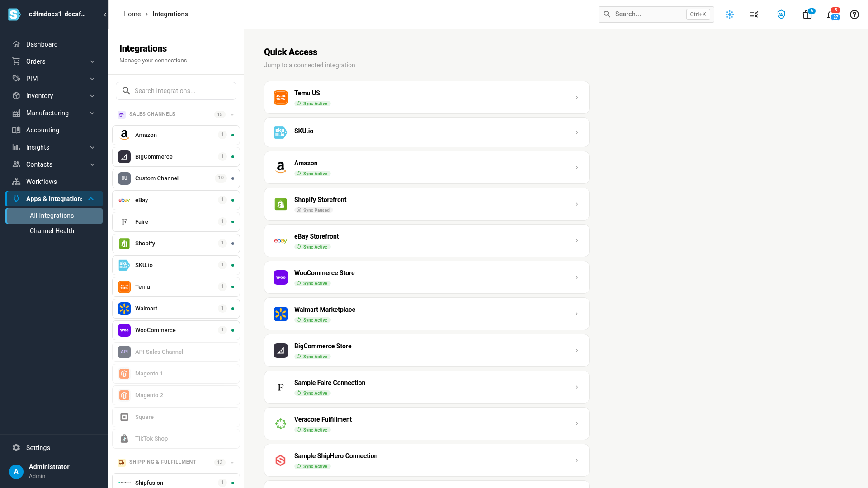The width and height of the screenshot is (868, 488).
Task: Expand the Inventory sidebar section
Action: point(92,96)
